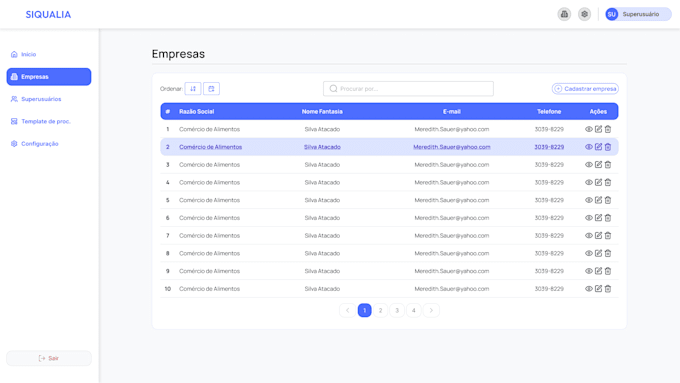View company details in row 4
This screenshot has height=383, width=680.
588,183
